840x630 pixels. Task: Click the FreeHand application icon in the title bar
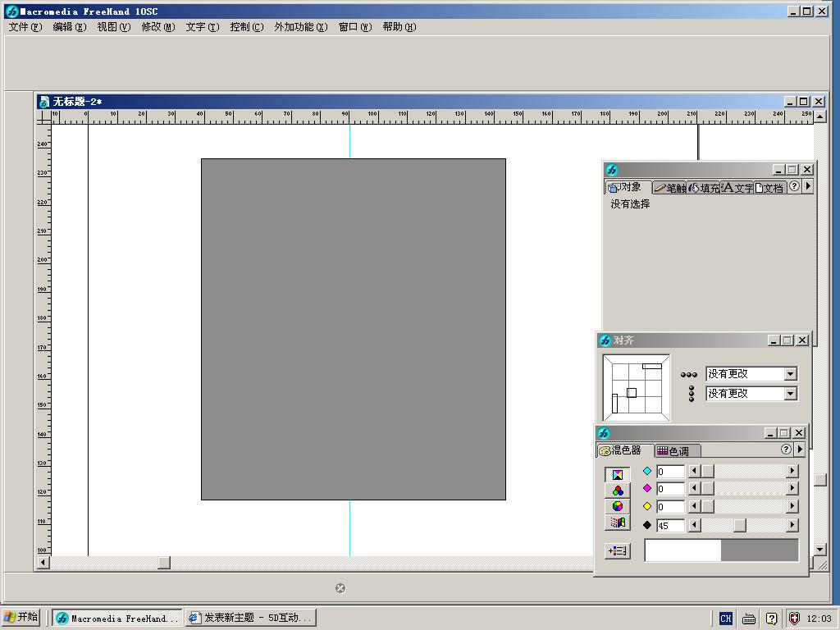point(11,11)
